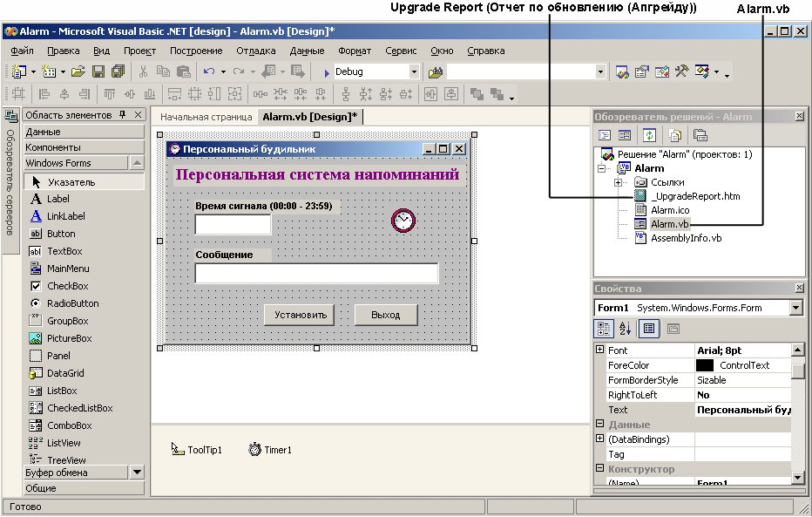
Task: Switch to Начальная страница tab
Action: click(x=206, y=117)
